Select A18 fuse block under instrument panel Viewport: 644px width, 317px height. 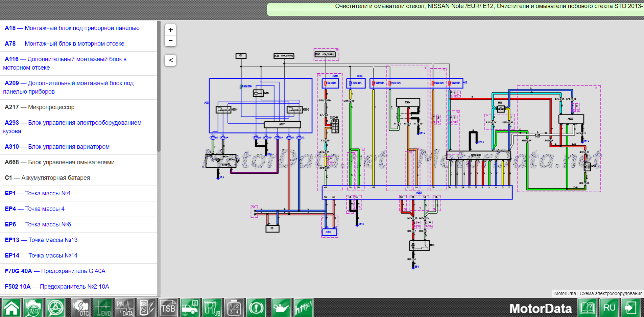[72, 28]
